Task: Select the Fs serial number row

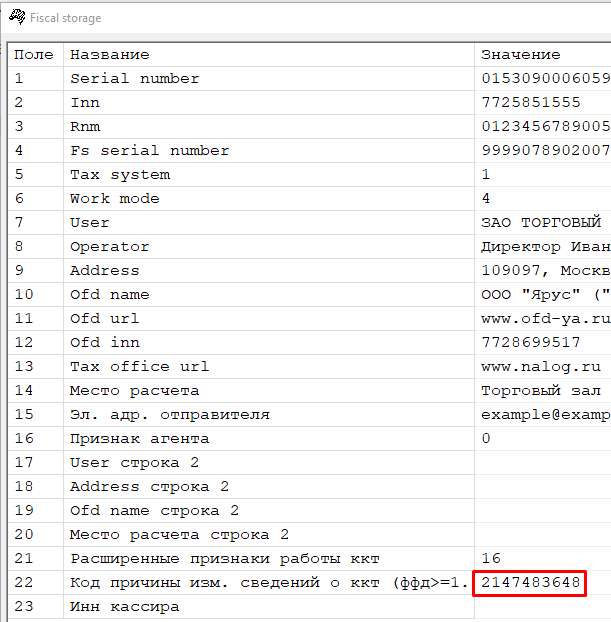Action: [150, 150]
